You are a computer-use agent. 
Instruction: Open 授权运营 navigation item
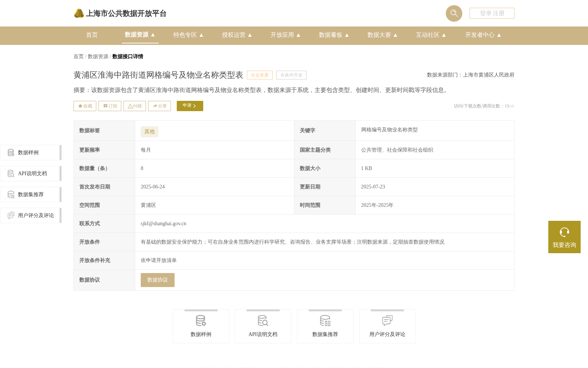pos(233,35)
